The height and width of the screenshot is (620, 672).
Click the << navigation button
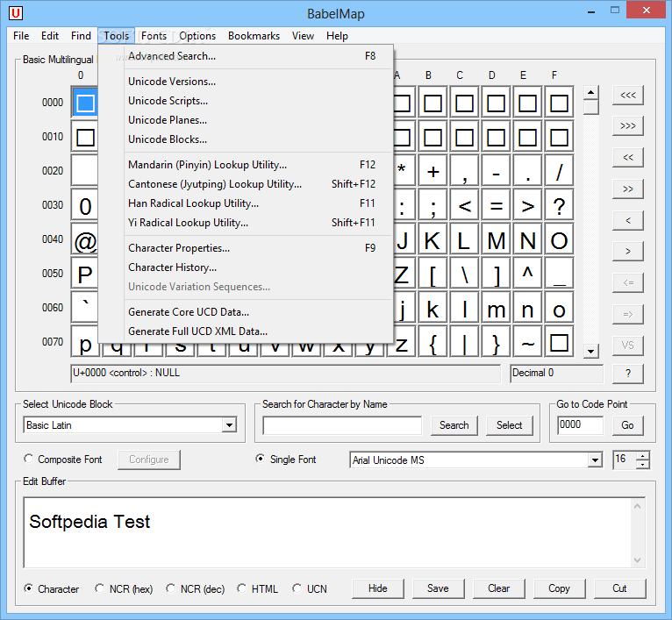(628, 157)
